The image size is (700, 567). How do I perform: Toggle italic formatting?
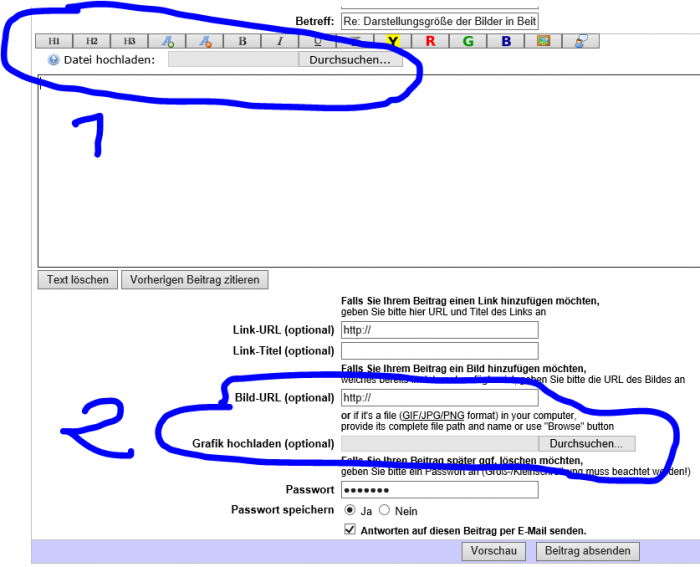click(x=280, y=41)
